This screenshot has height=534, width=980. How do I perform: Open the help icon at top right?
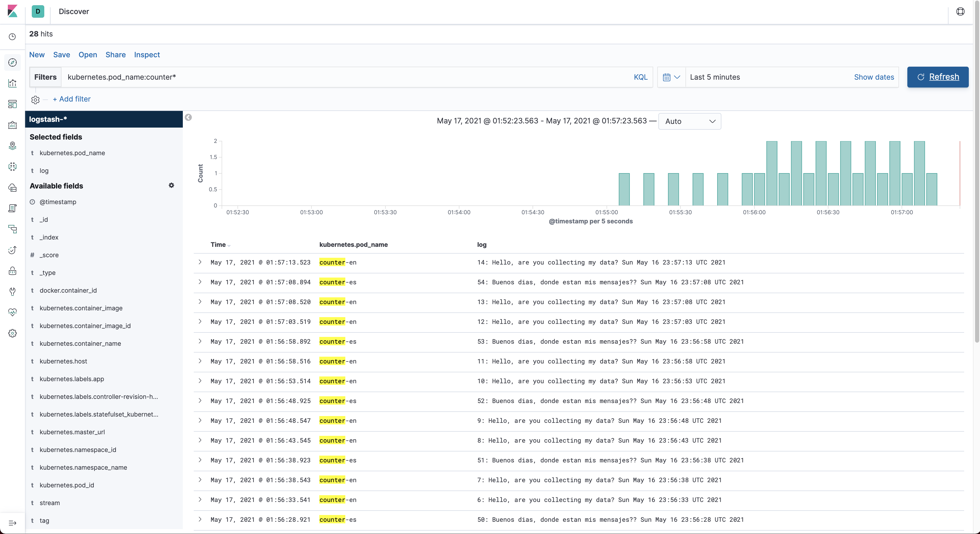(x=960, y=11)
